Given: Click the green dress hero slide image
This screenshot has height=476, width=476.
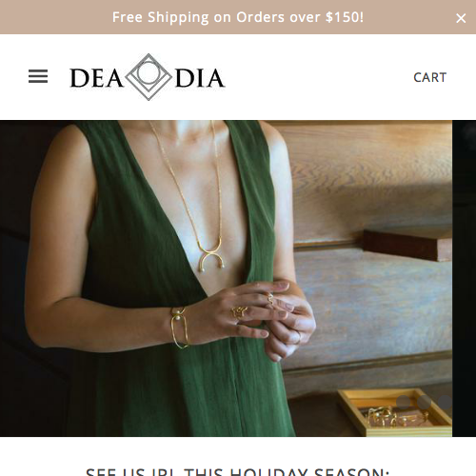Looking at the screenshot, I should point(226,278).
